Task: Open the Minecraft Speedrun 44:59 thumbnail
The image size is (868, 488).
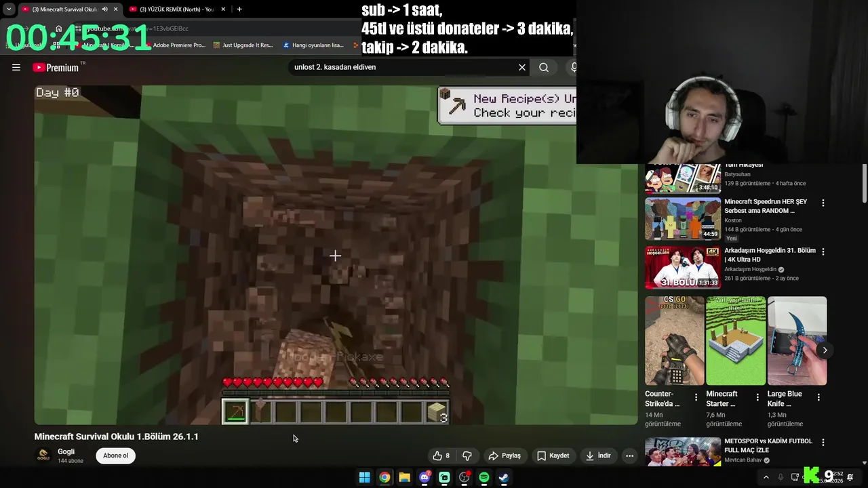Action: tap(683, 218)
